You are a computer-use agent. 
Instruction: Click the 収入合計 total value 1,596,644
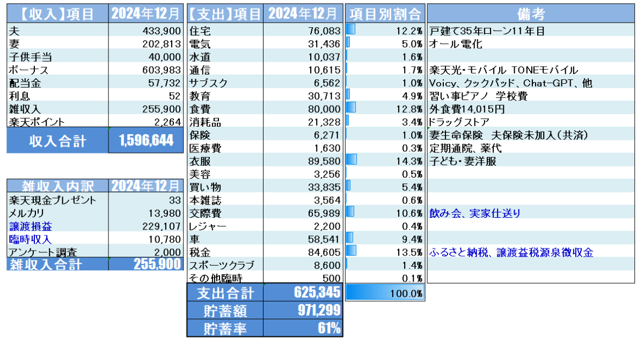coord(145,141)
